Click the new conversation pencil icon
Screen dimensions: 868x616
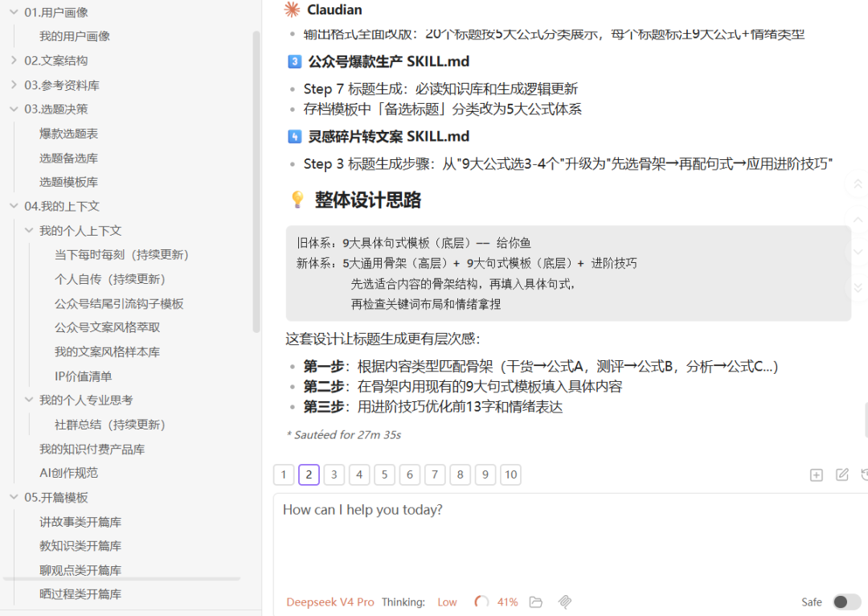click(x=842, y=474)
